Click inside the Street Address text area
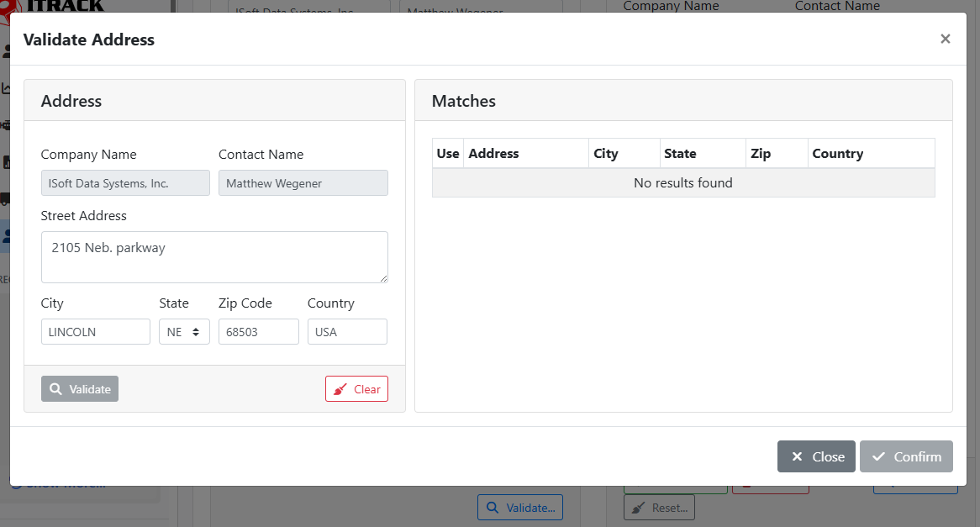 click(214, 256)
